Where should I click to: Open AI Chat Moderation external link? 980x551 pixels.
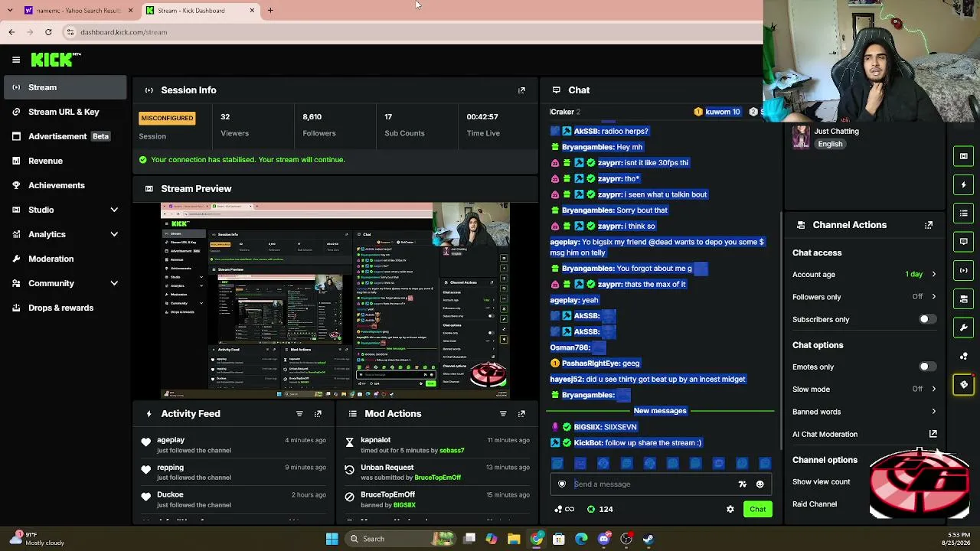(x=933, y=434)
